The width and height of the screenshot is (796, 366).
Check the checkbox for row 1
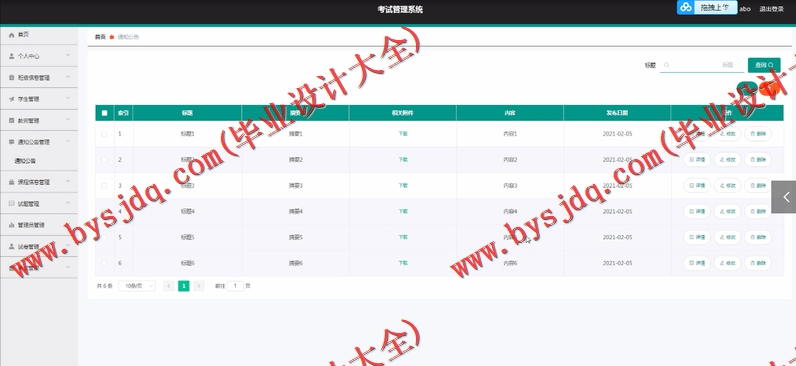104,134
